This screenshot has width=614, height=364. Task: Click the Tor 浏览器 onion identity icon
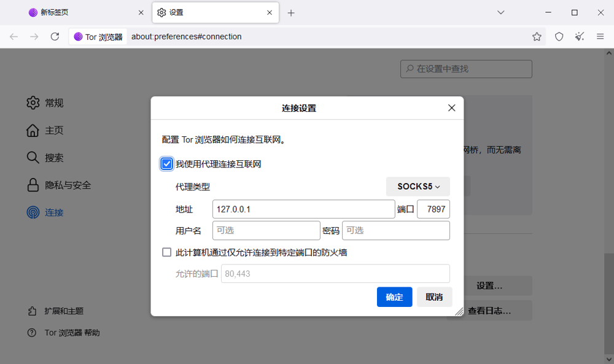[x=78, y=37]
